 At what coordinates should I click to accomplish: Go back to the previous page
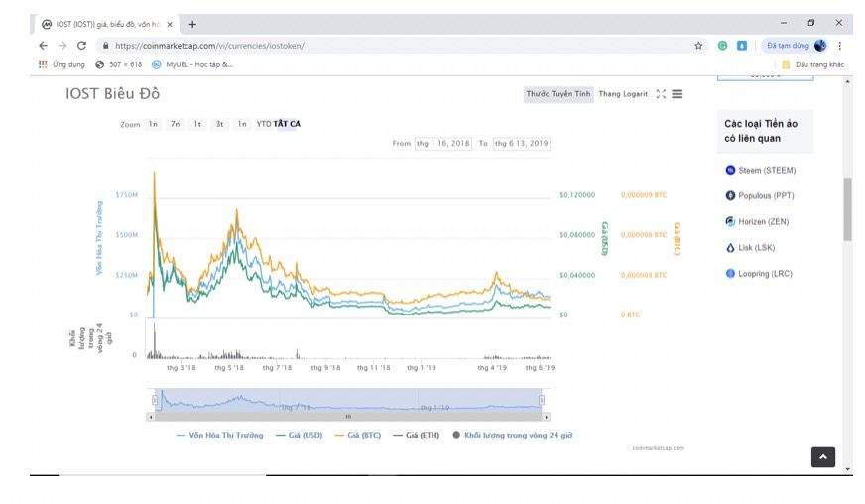43,46
